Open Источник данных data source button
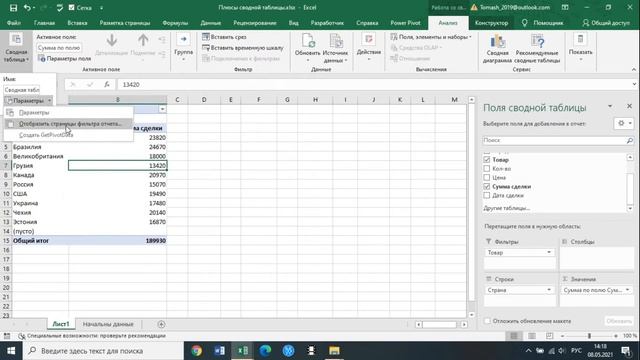Image resolution: width=640 pixels, height=360 pixels. (x=335, y=48)
